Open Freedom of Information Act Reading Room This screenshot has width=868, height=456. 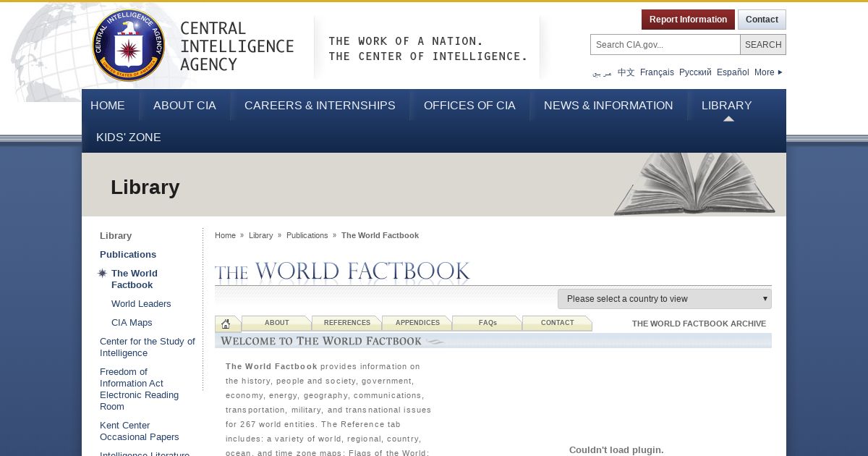point(139,389)
